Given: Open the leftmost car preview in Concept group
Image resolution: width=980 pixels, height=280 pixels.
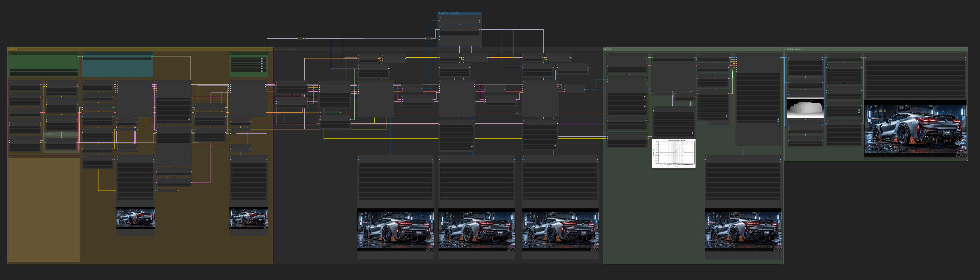Looking at the screenshot, I should coord(136,218).
